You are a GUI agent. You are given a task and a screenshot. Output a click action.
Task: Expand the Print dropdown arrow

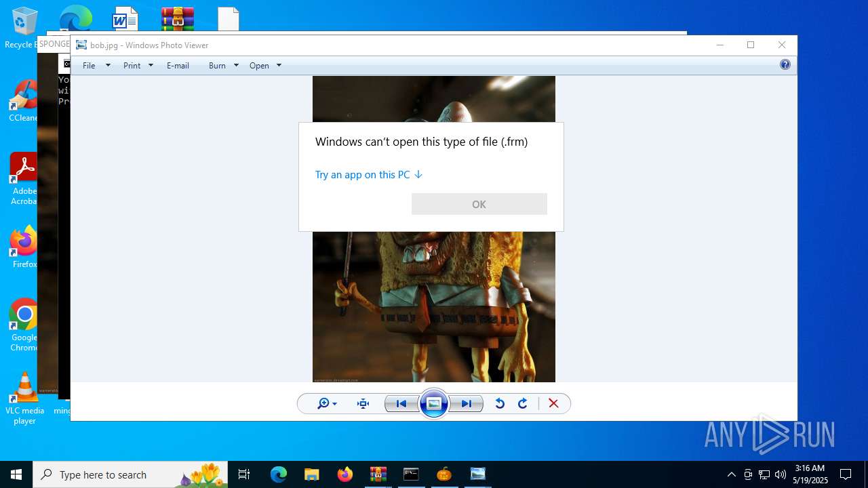click(x=151, y=66)
